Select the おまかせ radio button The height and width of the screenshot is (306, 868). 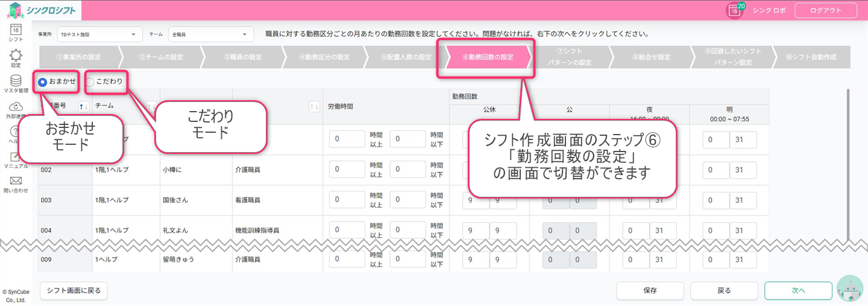(43, 82)
